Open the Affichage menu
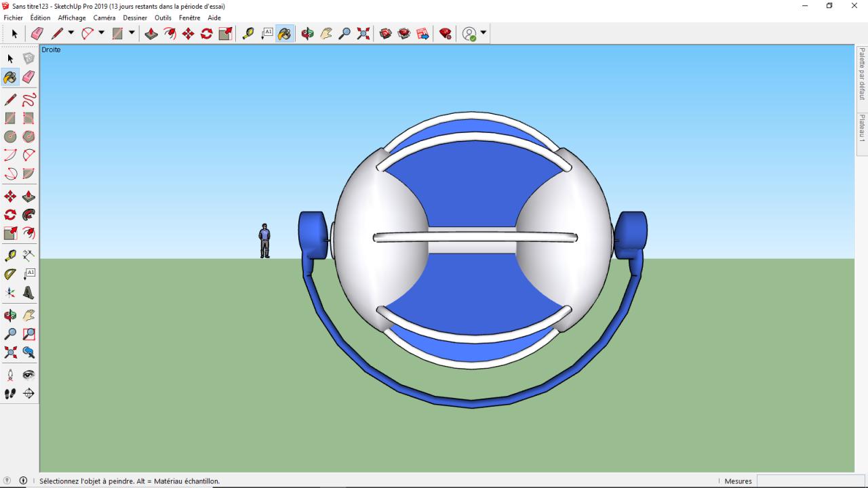This screenshot has height=488, width=868. pos(72,18)
